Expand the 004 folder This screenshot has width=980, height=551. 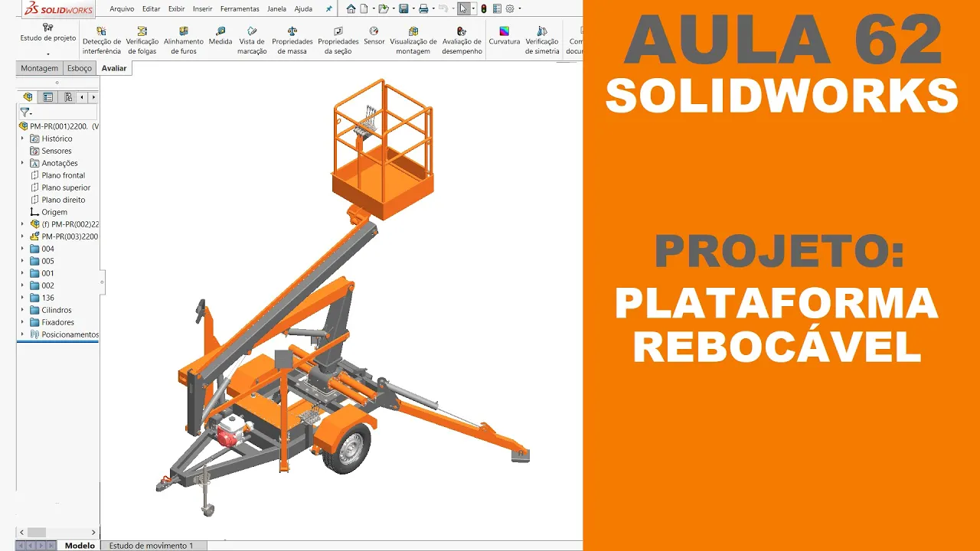coord(23,249)
